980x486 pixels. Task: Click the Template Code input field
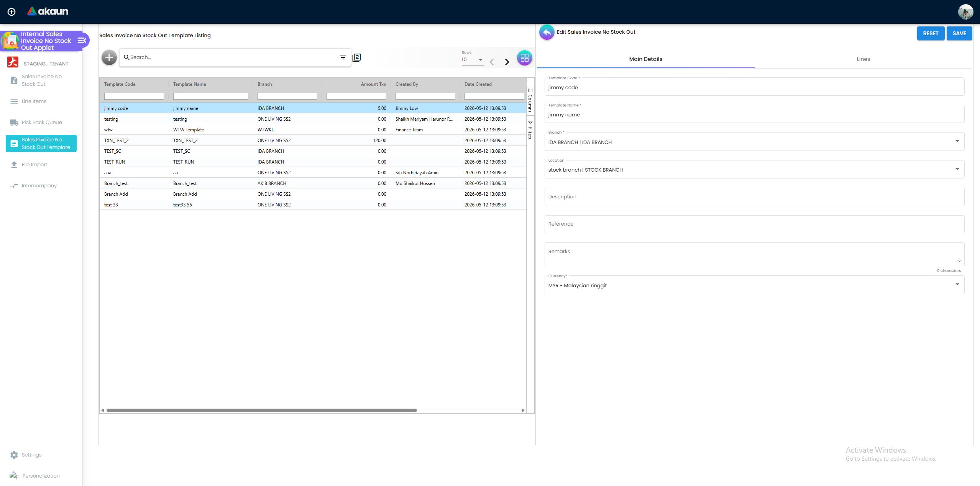[754, 87]
